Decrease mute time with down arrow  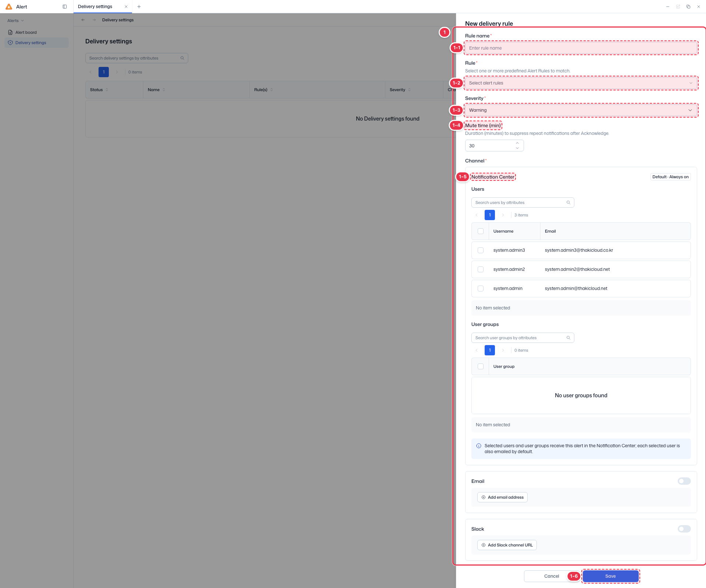pos(517,148)
